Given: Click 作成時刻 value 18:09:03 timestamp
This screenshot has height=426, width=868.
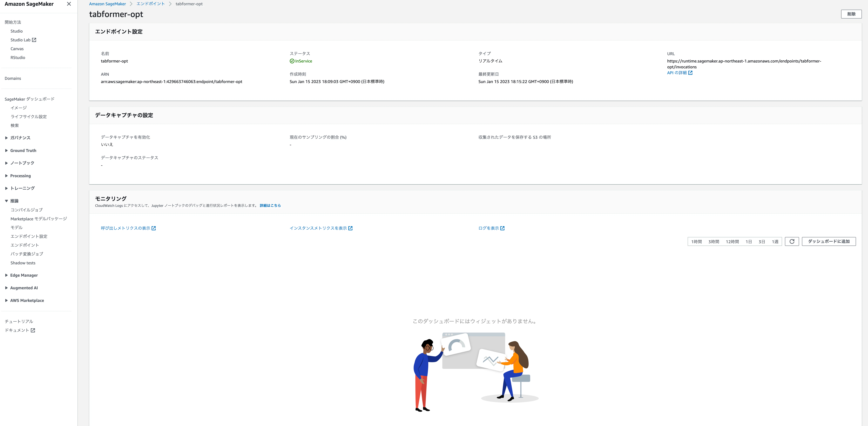Looking at the screenshot, I should pyautogui.click(x=337, y=82).
